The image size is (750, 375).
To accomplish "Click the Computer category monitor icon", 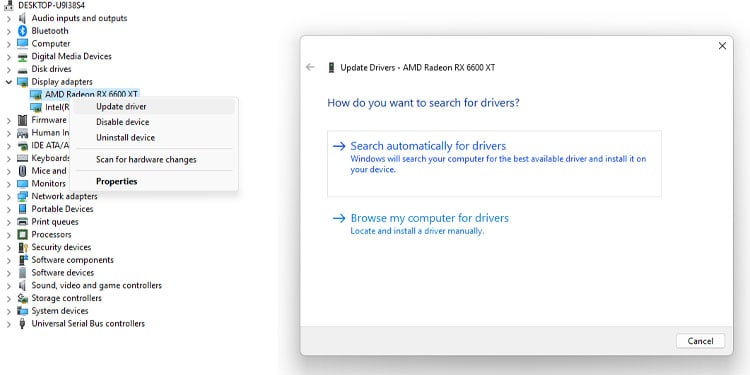I will (22, 44).
